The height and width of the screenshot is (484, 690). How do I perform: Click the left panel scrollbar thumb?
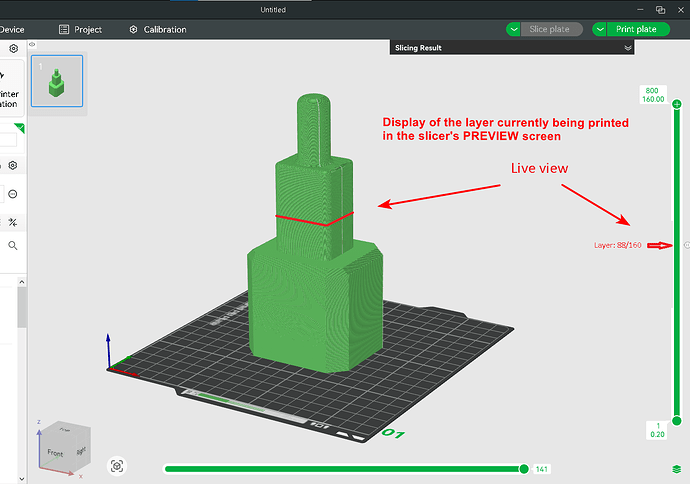click(22, 307)
